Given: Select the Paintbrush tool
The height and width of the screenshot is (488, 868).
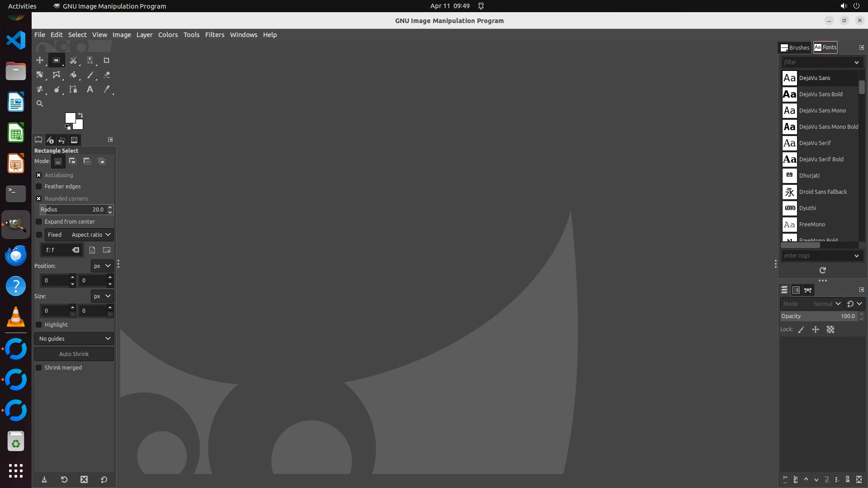Looking at the screenshot, I should [90, 75].
